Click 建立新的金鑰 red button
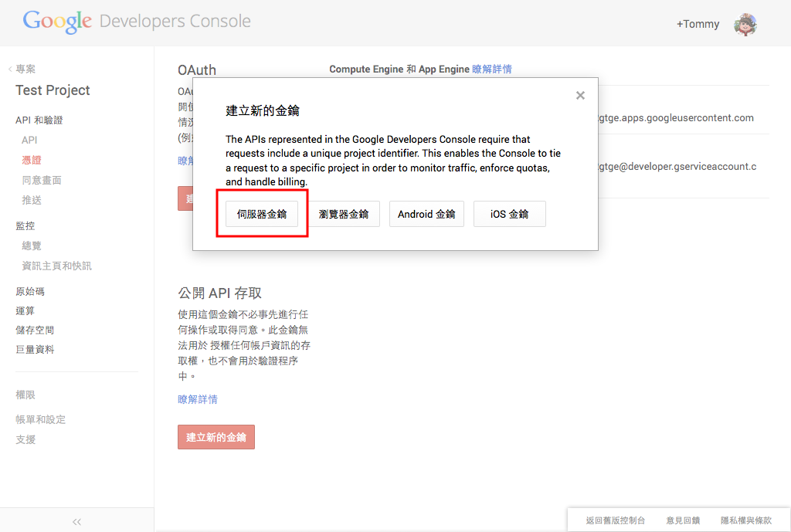This screenshot has width=791, height=532. coord(216,437)
